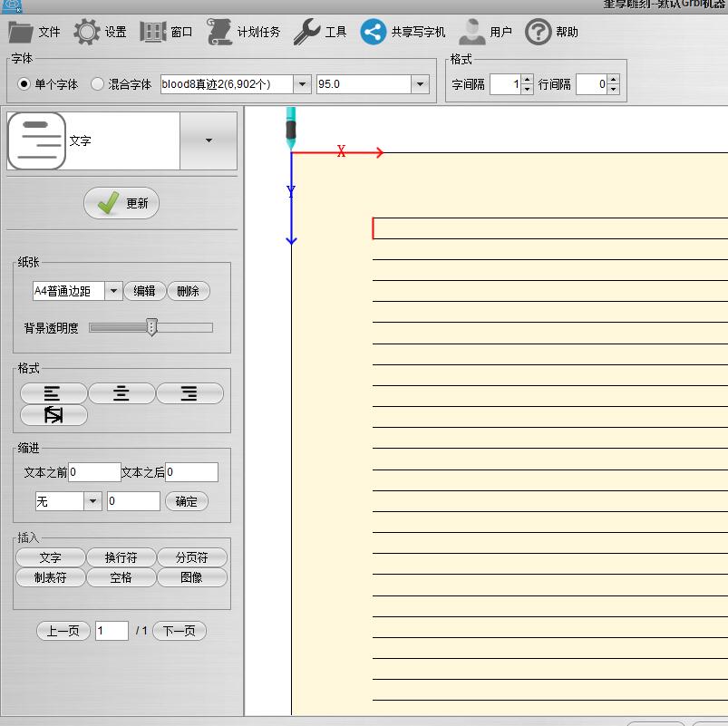
Task: Expand the 文字 mode dropdown arrow
Action: [x=209, y=140]
